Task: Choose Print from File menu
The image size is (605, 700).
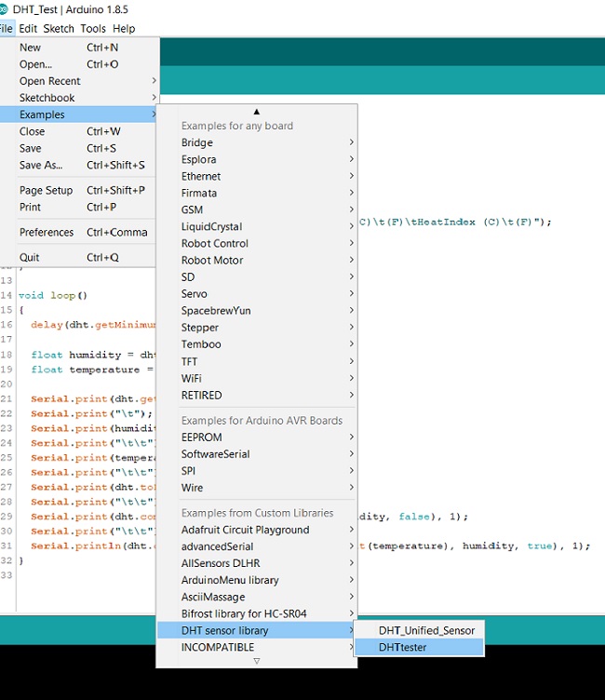Action: coord(78,208)
